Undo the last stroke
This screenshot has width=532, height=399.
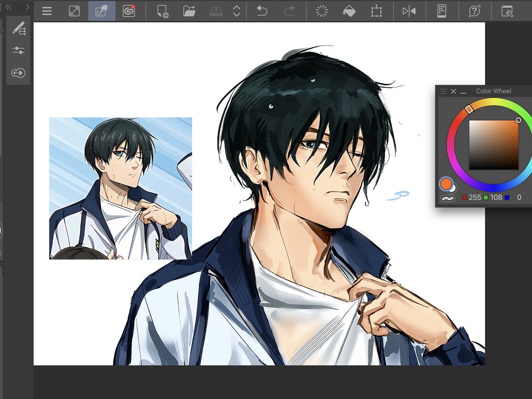coord(262,11)
